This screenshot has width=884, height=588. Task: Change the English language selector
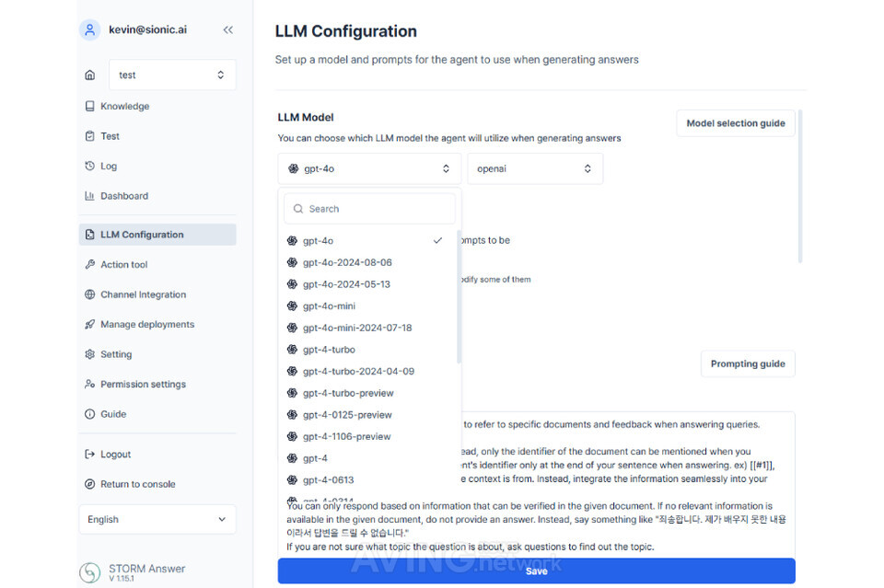(x=157, y=519)
